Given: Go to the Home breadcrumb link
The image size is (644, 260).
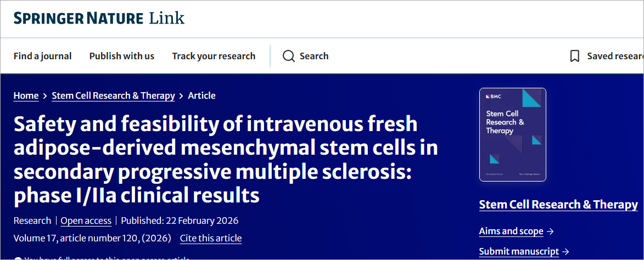Looking at the screenshot, I should 26,95.
